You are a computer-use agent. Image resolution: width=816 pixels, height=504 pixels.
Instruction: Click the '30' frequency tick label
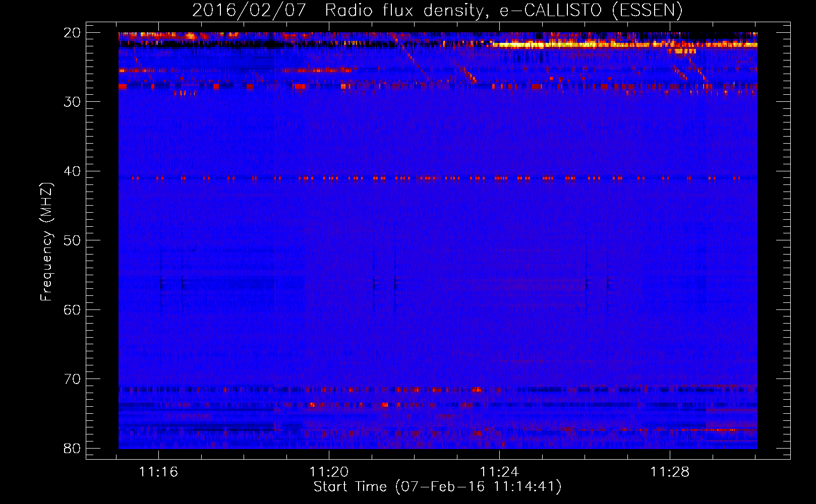coord(73,102)
